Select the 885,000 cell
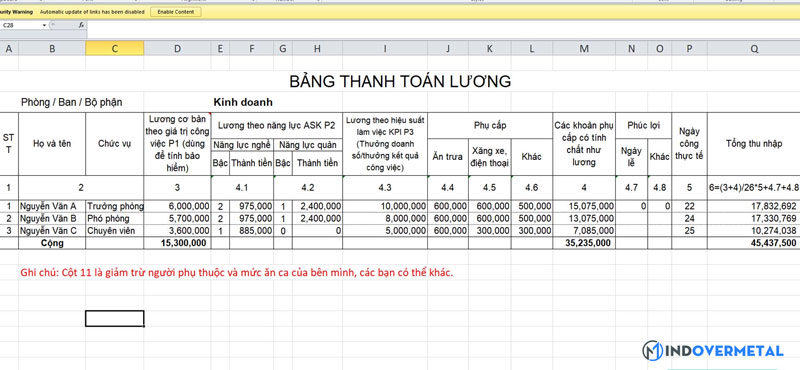 pyautogui.click(x=251, y=231)
